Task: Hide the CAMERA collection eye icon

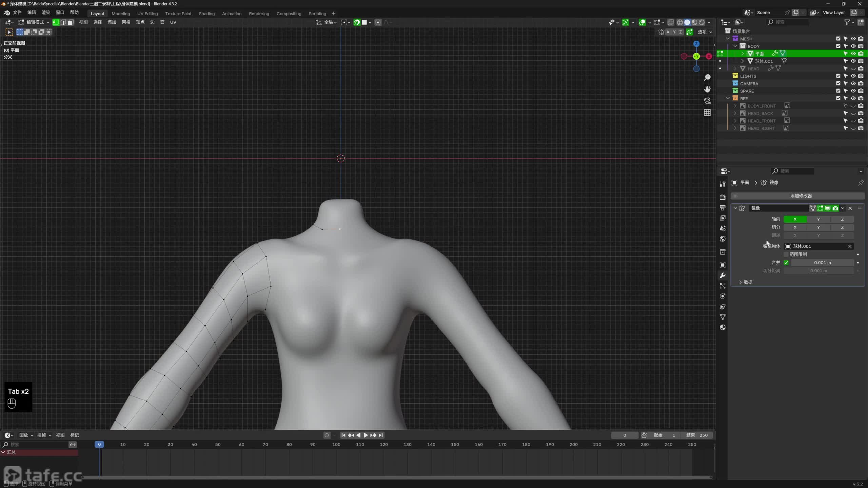Action: [x=853, y=83]
